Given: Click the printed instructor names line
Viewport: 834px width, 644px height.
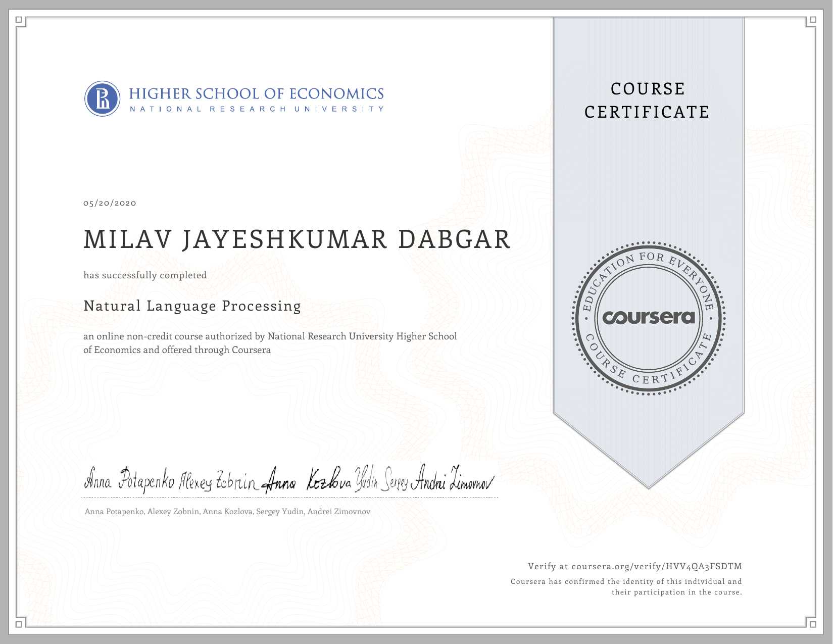Looking at the screenshot, I should 227,512.
